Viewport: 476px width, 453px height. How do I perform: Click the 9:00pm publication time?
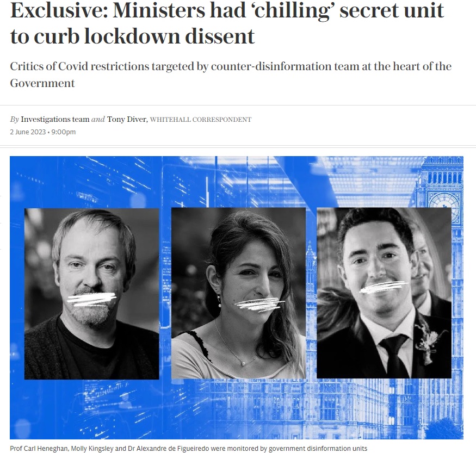[64, 132]
